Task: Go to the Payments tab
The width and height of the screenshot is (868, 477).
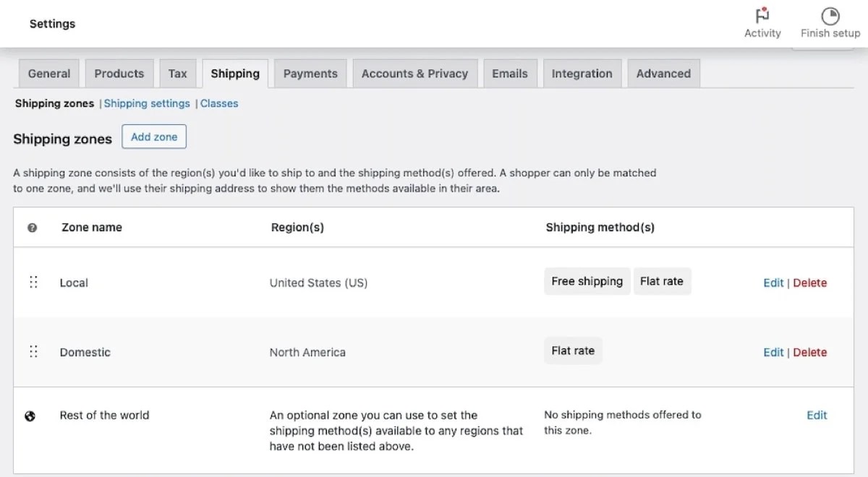Action: coord(310,74)
